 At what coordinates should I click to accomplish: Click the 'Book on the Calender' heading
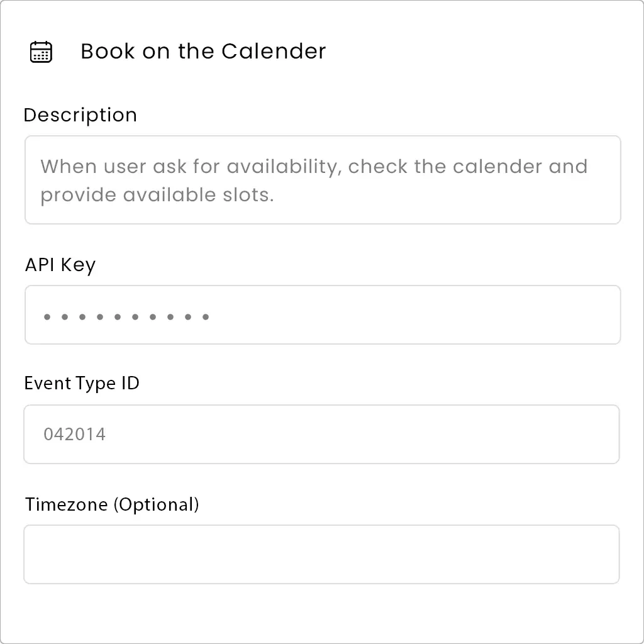click(x=203, y=51)
